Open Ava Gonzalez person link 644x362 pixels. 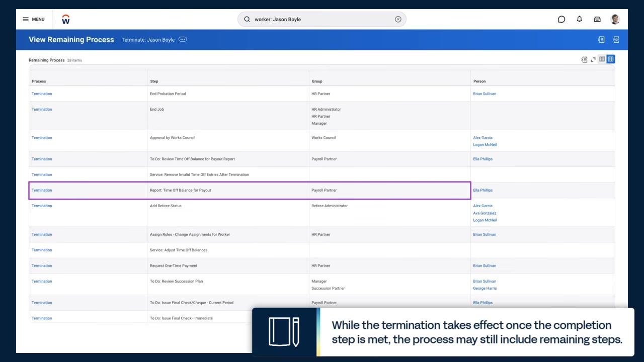[485, 213]
